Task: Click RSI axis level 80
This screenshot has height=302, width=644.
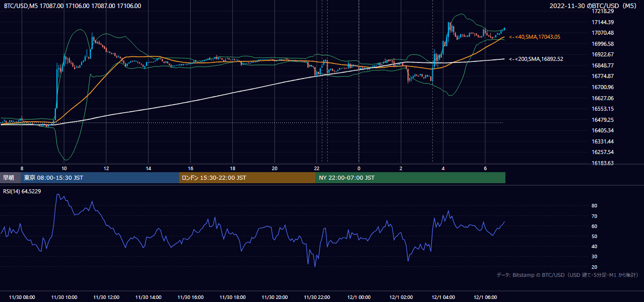Action: (594, 206)
